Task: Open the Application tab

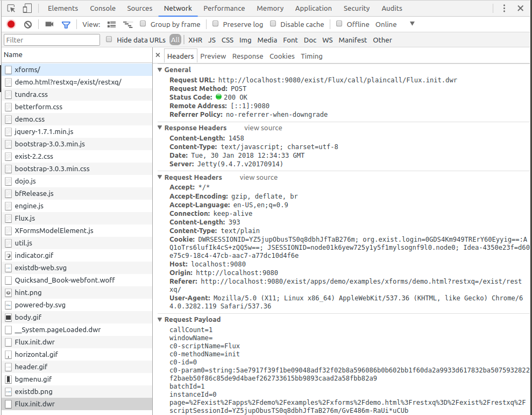Action: (314, 8)
